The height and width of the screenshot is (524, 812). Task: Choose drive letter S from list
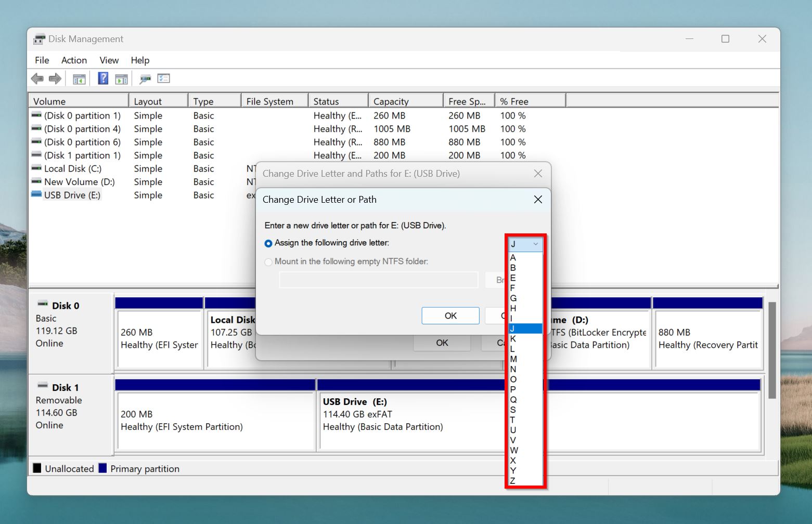click(x=525, y=410)
